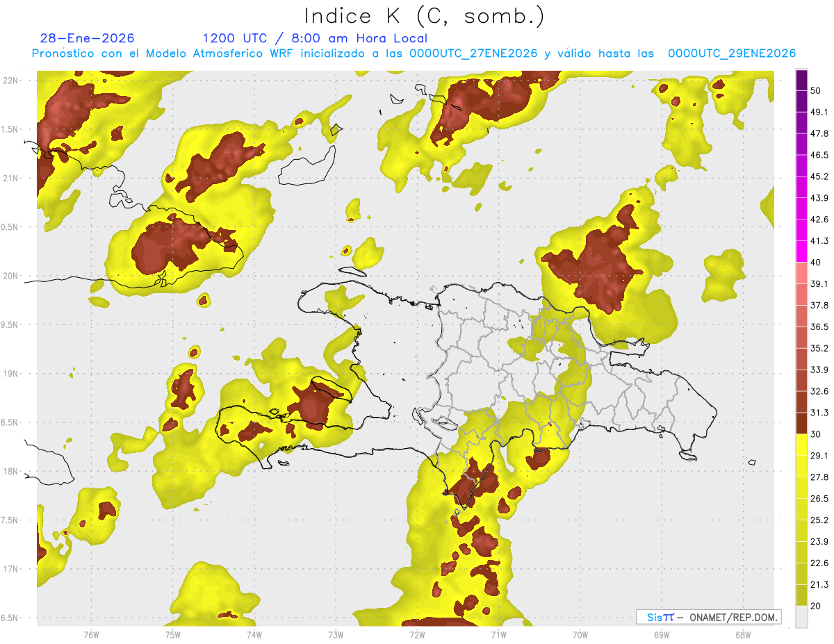Click the "40" color scale value
834x644 pixels.
click(817, 263)
